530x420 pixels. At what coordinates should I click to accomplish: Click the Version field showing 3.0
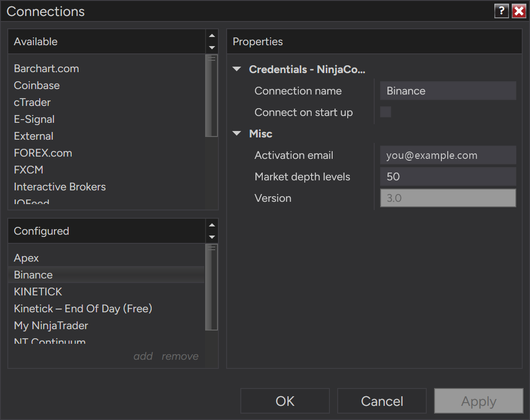pyautogui.click(x=448, y=198)
